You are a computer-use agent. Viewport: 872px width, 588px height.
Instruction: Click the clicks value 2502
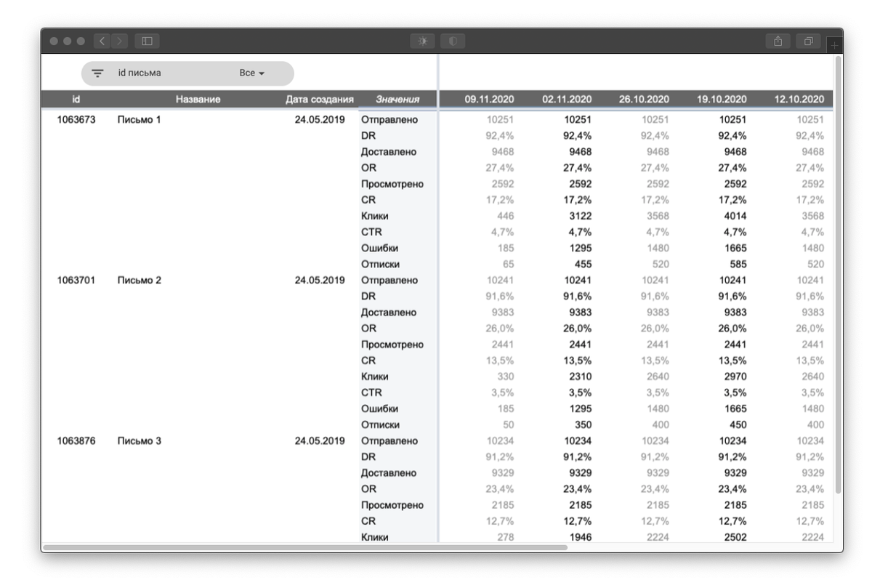pos(734,537)
